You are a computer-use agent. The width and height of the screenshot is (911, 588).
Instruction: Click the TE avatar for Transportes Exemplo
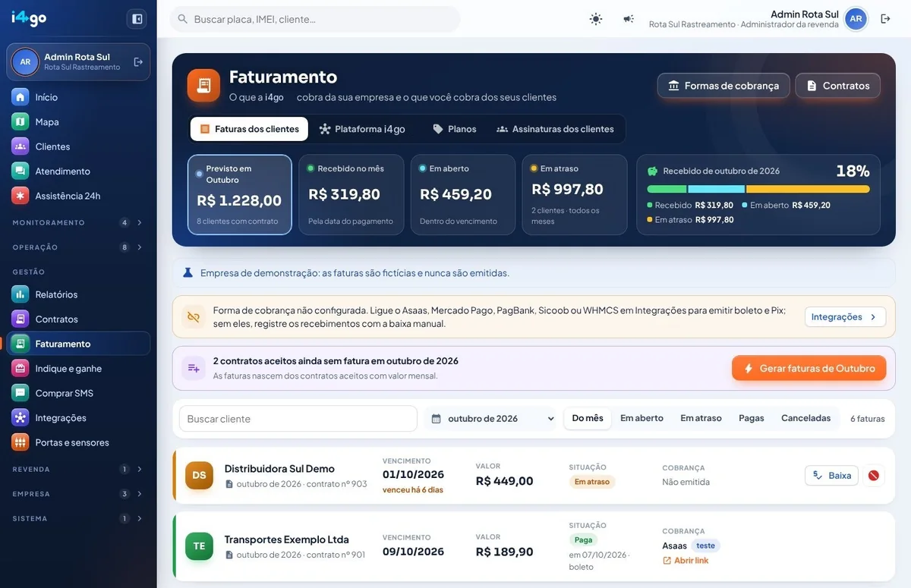point(199,546)
